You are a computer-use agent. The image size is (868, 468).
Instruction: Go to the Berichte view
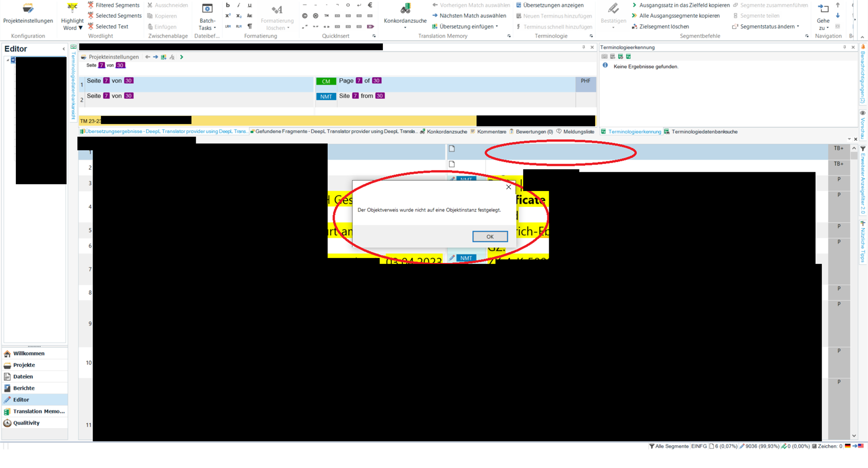[24, 388]
